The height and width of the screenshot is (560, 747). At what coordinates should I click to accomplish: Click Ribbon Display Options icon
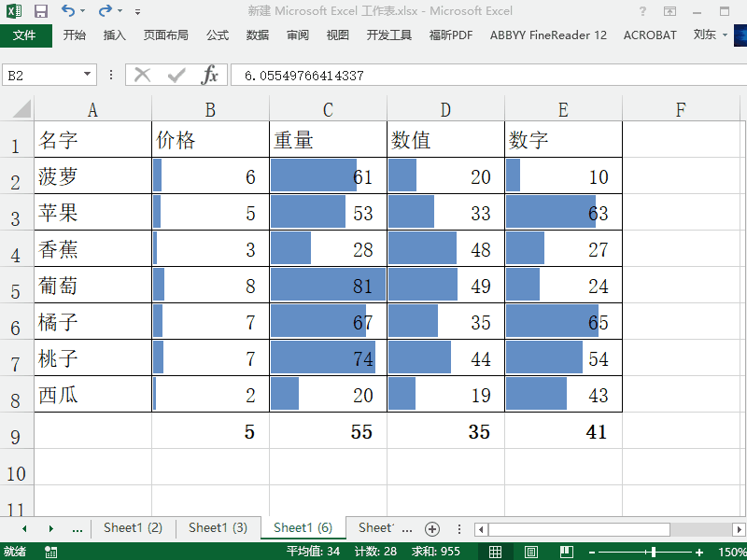(669, 11)
